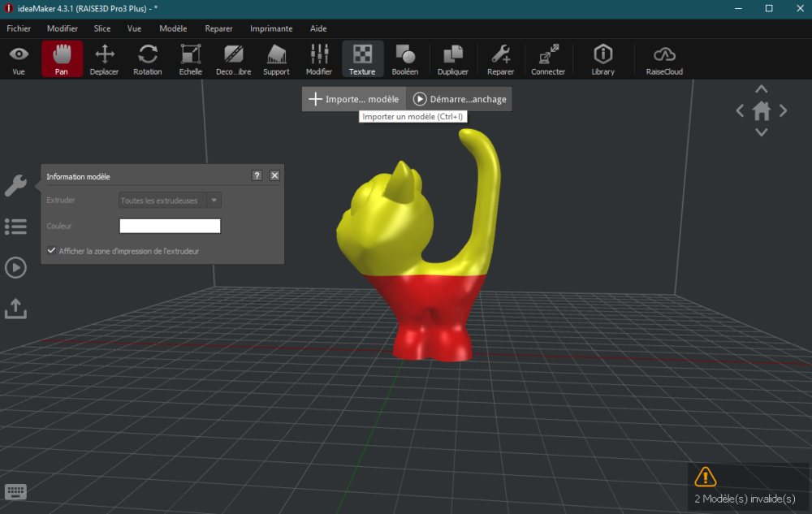This screenshot has width=812, height=514.
Task: Close the Information modèle panel
Action: click(x=274, y=175)
